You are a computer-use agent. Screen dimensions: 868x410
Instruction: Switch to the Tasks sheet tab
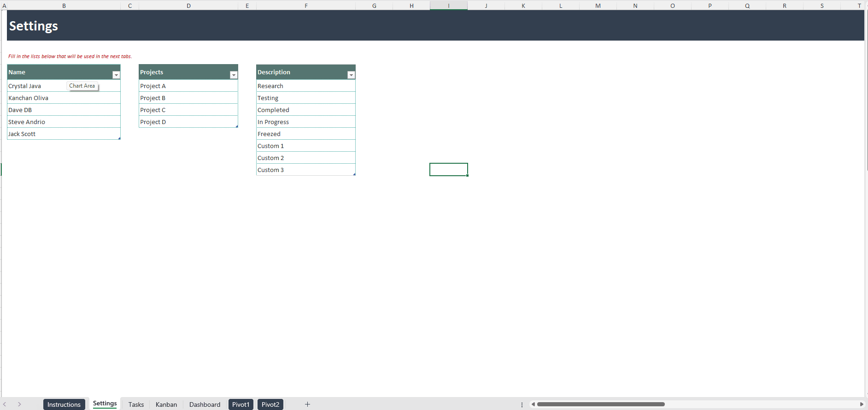point(136,404)
